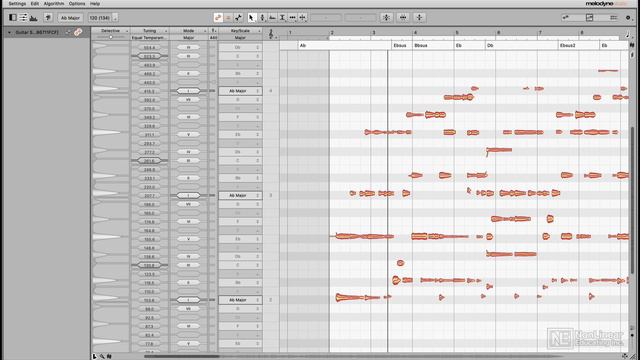Click the magnifier zoom icon at bottom-left

(102, 356)
